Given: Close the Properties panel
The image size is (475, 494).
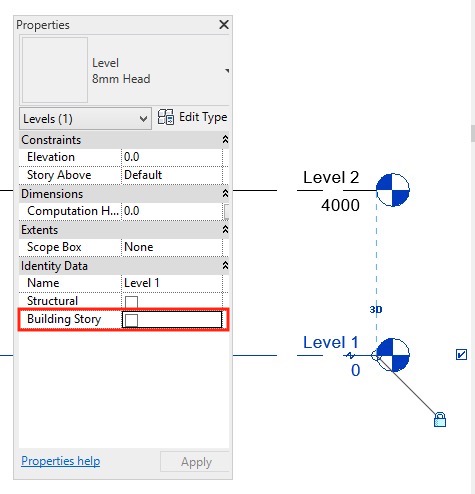Looking at the screenshot, I should 224,24.
